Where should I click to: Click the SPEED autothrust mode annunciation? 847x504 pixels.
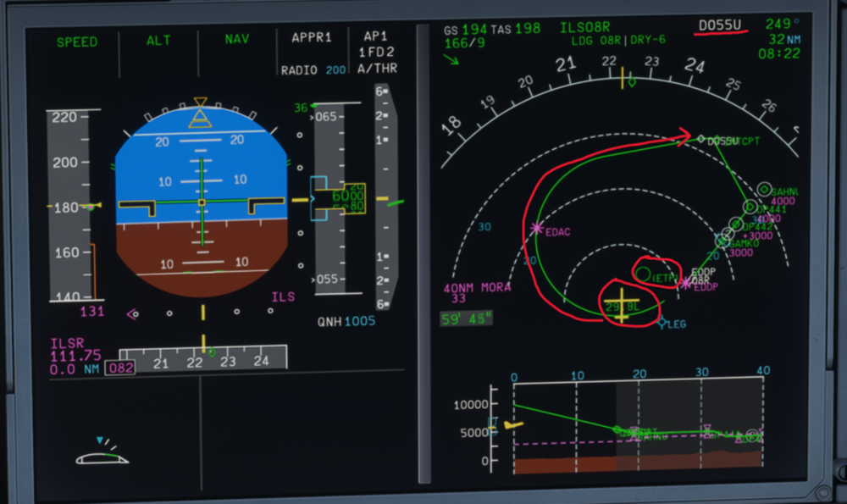[x=77, y=41]
